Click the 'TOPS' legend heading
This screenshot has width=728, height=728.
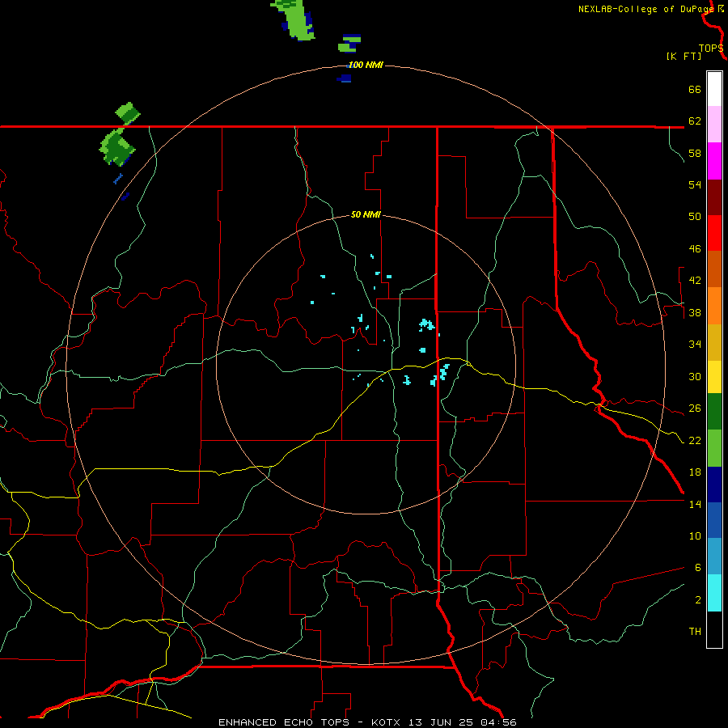tap(711, 49)
